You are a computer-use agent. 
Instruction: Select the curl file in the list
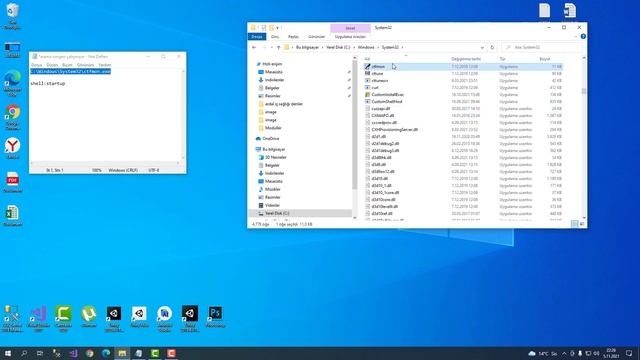(x=375, y=87)
